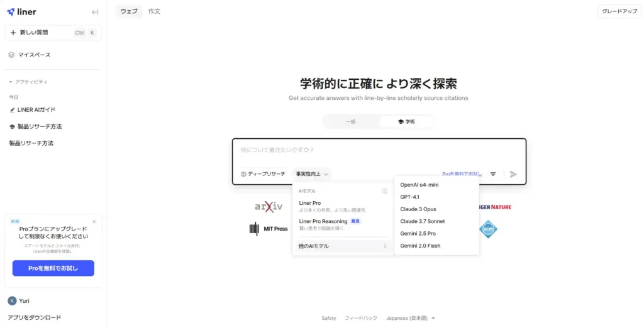Select the Liner Pro Reasoning model
Image resolution: width=644 pixels, height=328 pixels.
coord(343,224)
